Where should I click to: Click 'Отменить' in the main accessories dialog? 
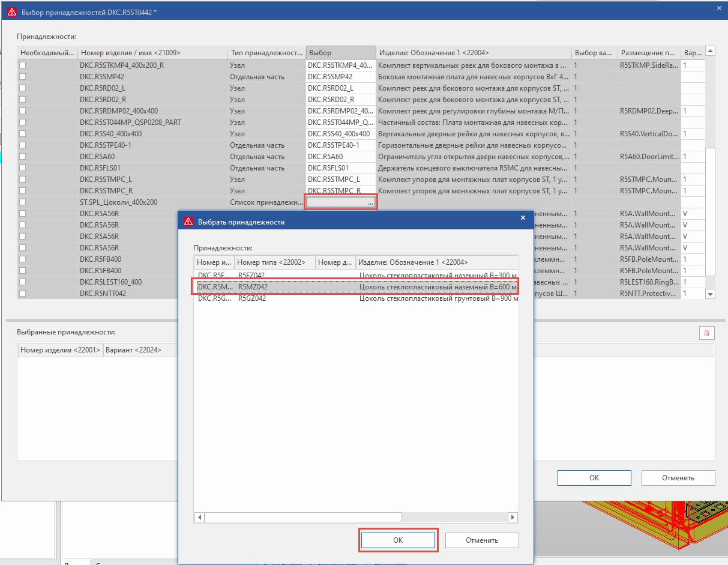(678, 478)
